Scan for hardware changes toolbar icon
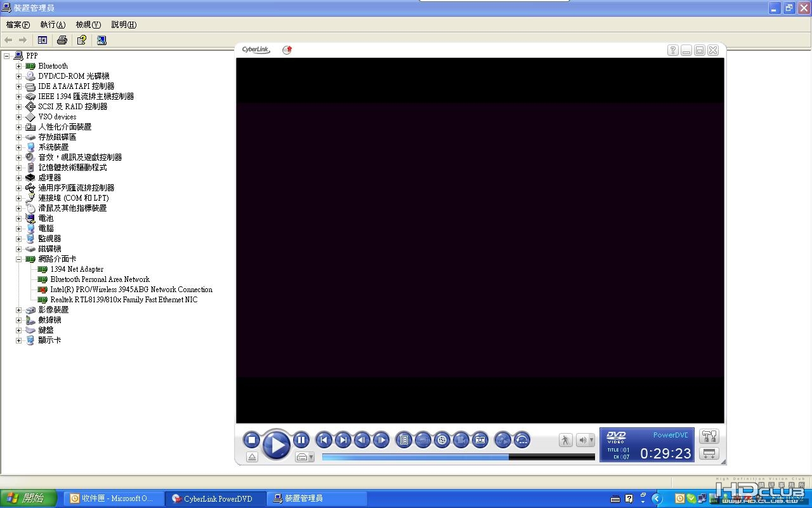 [x=101, y=40]
